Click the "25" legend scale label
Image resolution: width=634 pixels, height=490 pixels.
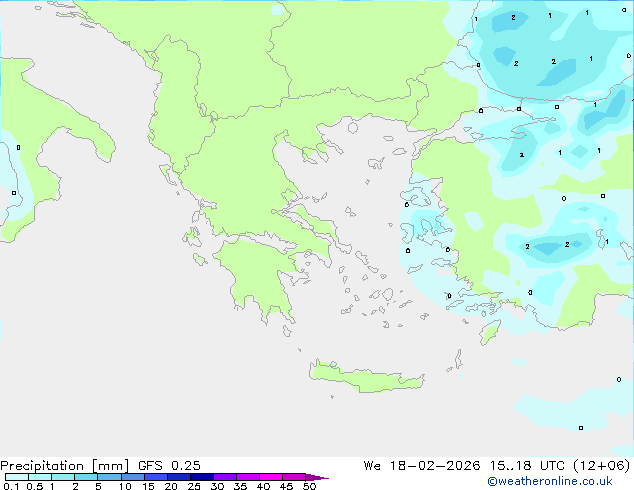pos(194,486)
